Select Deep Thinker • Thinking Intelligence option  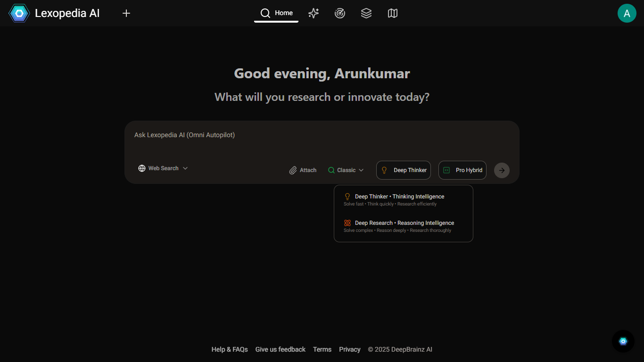[403, 200]
